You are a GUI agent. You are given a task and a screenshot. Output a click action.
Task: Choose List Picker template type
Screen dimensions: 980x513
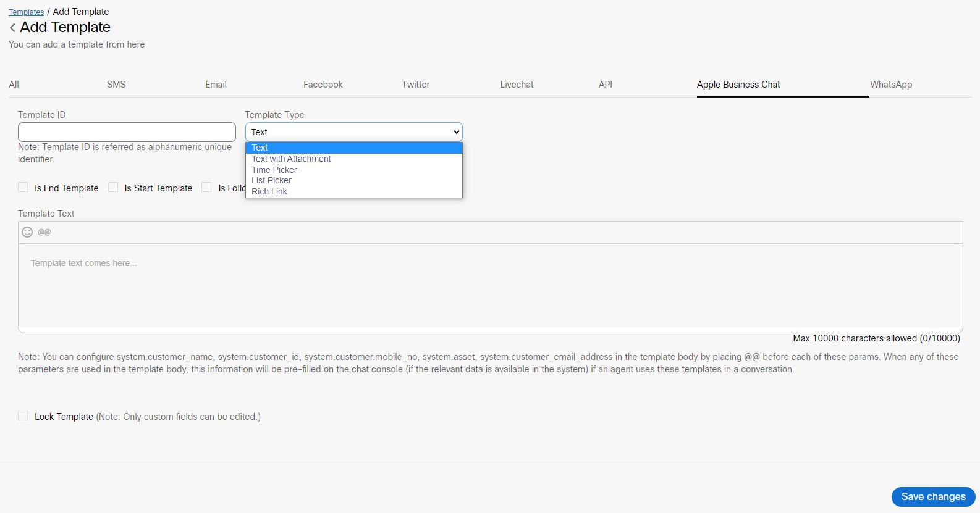353,180
